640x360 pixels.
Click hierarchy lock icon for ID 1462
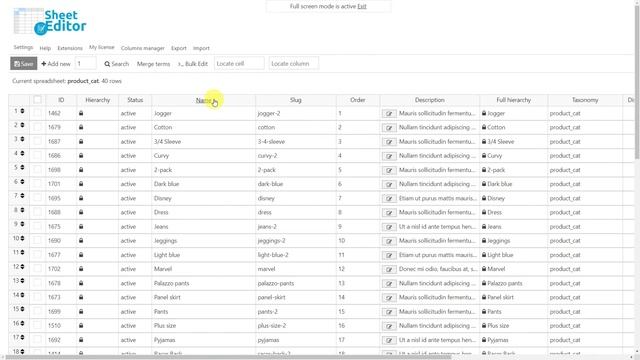click(81, 113)
